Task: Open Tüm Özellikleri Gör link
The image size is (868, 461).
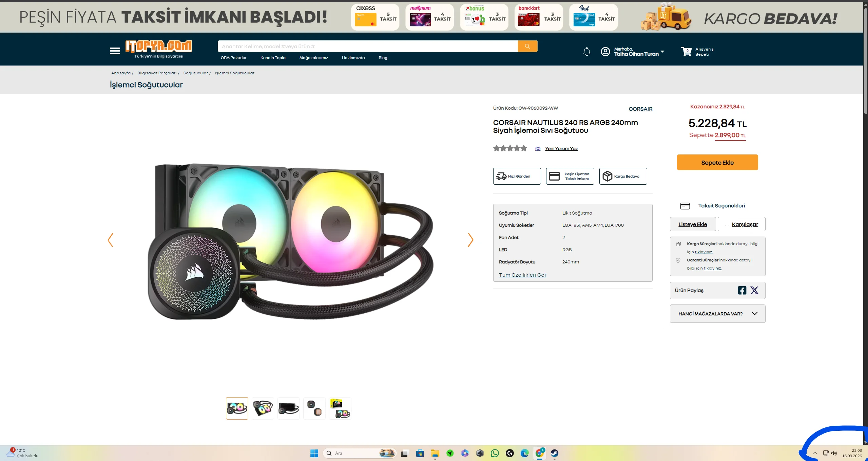Action: 522,275
